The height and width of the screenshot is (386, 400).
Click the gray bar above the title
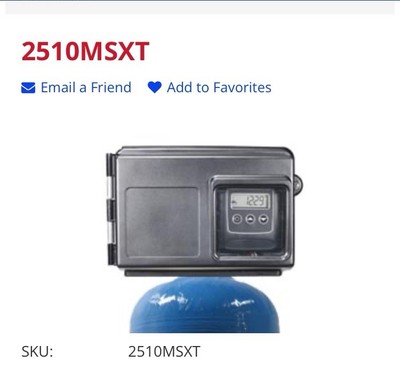[200, 7]
